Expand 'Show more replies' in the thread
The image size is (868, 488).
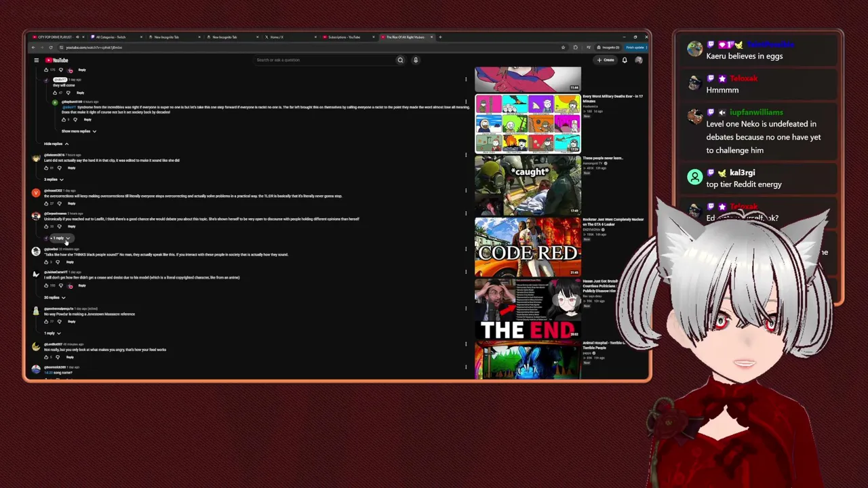[x=79, y=131]
